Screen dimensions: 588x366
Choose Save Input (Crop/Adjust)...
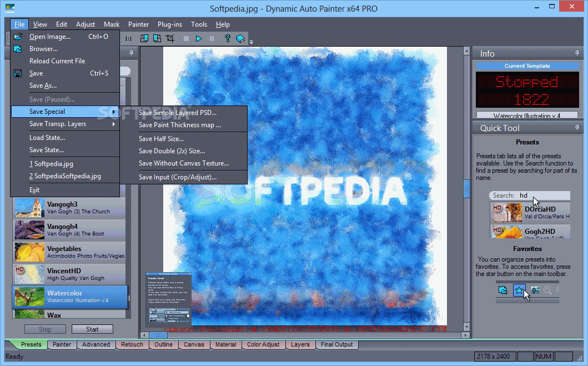183,177
